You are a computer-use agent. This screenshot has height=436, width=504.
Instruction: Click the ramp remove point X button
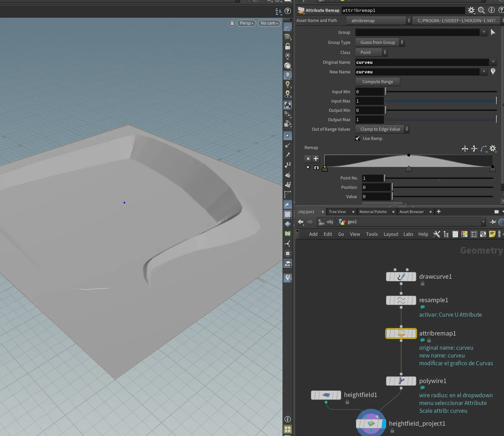point(308,159)
